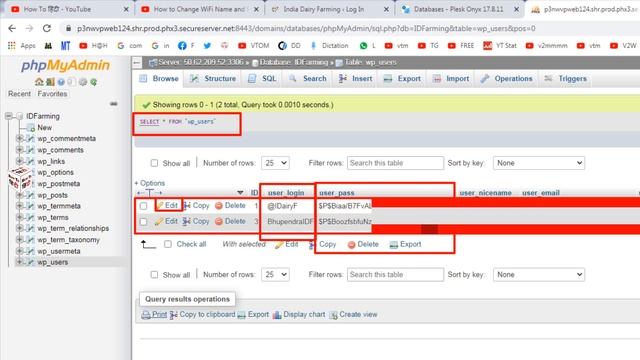Click browser back arrow

pyautogui.click(x=12, y=28)
